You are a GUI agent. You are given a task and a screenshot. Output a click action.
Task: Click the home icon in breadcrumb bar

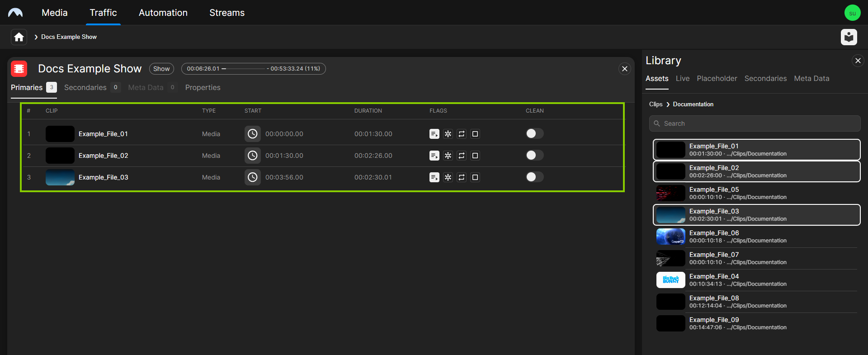pyautogui.click(x=19, y=37)
